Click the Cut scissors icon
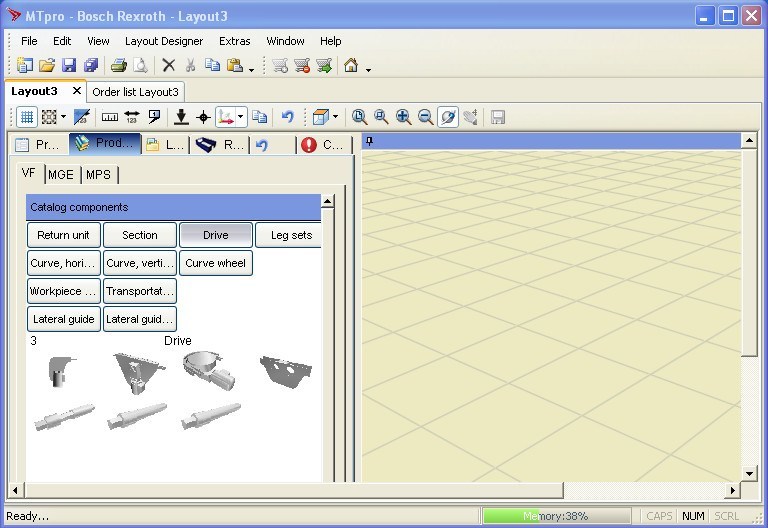The height and width of the screenshot is (528, 768). coord(191,65)
